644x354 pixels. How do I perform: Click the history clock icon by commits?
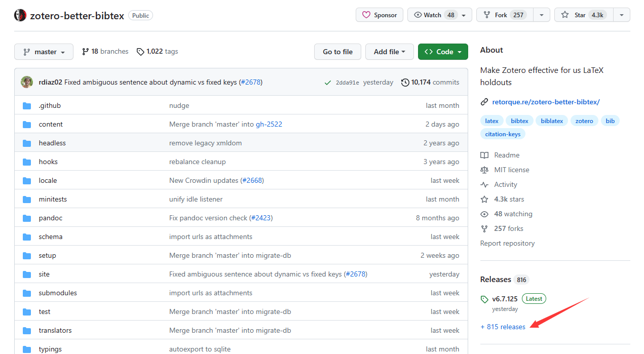(x=405, y=82)
